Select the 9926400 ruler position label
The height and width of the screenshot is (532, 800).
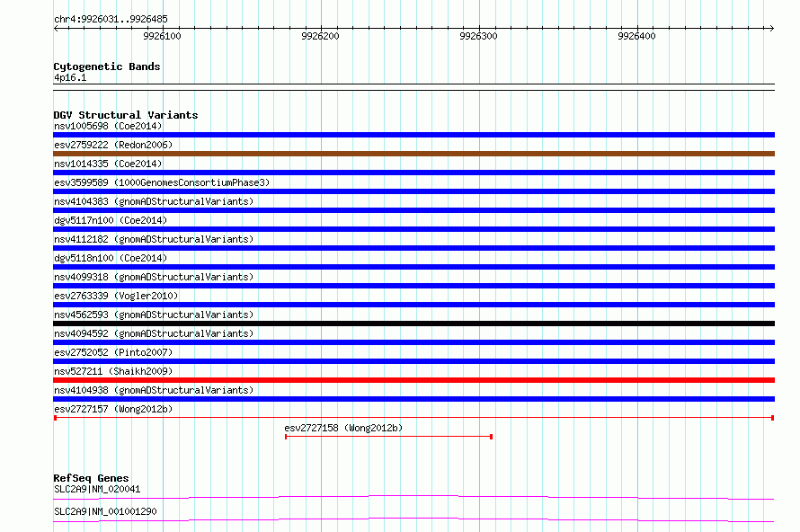coord(636,36)
